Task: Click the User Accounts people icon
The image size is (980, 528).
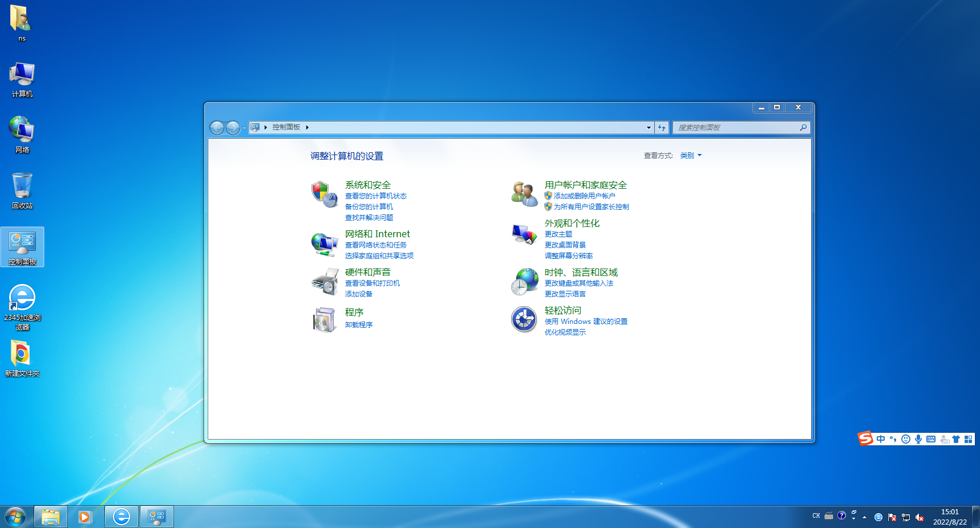Action: click(x=524, y=194)
